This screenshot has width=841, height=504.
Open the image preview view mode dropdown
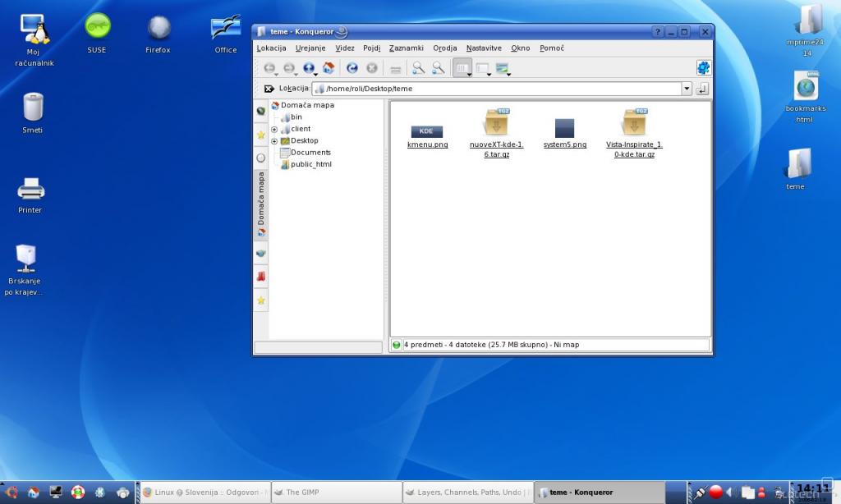[503, 68]
